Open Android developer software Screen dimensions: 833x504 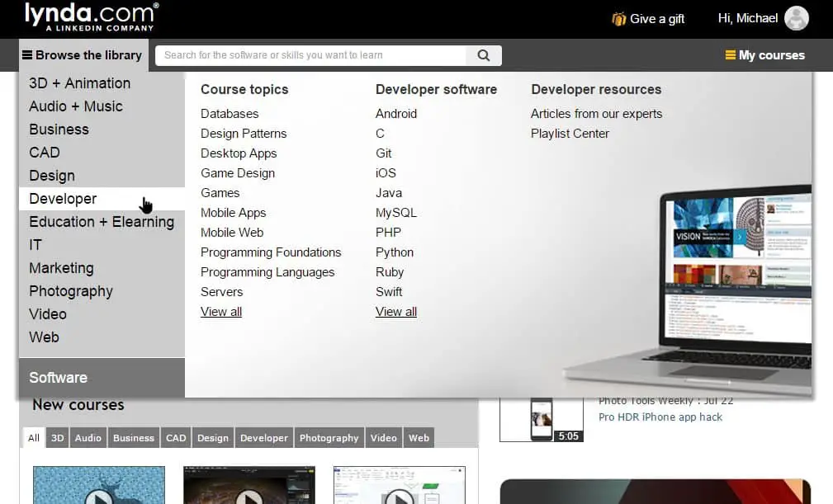click(x=396, y=114)
